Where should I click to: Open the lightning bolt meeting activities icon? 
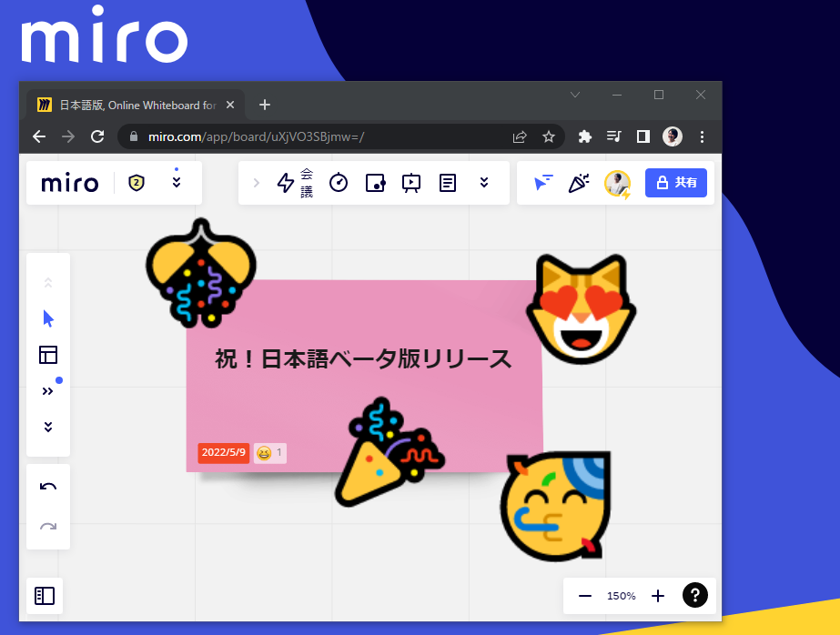[x=286, y=183]
